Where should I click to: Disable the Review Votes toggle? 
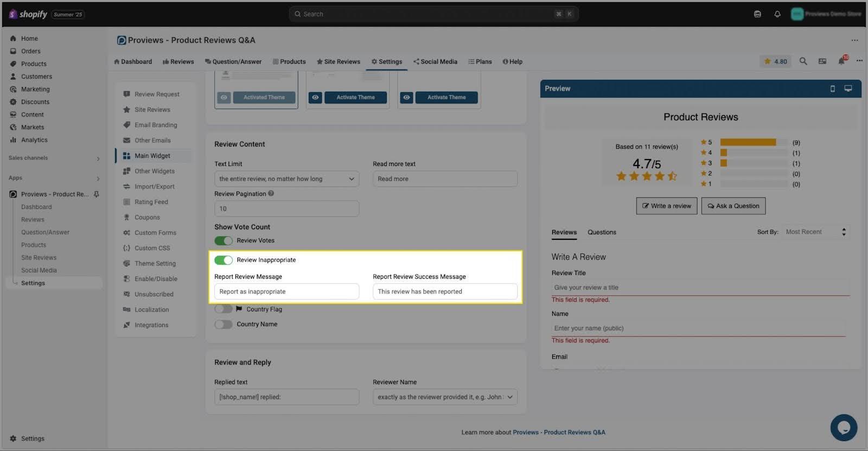tap(224, 240)
